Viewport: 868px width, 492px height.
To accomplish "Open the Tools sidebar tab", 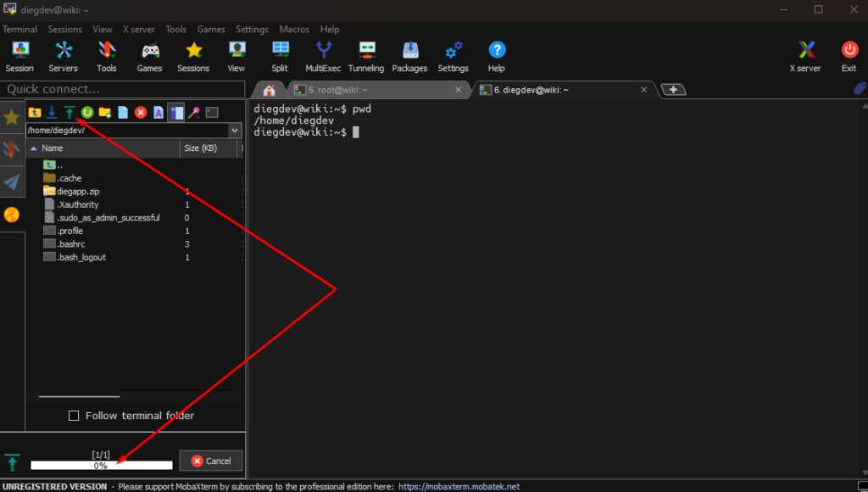I will 12,149.
